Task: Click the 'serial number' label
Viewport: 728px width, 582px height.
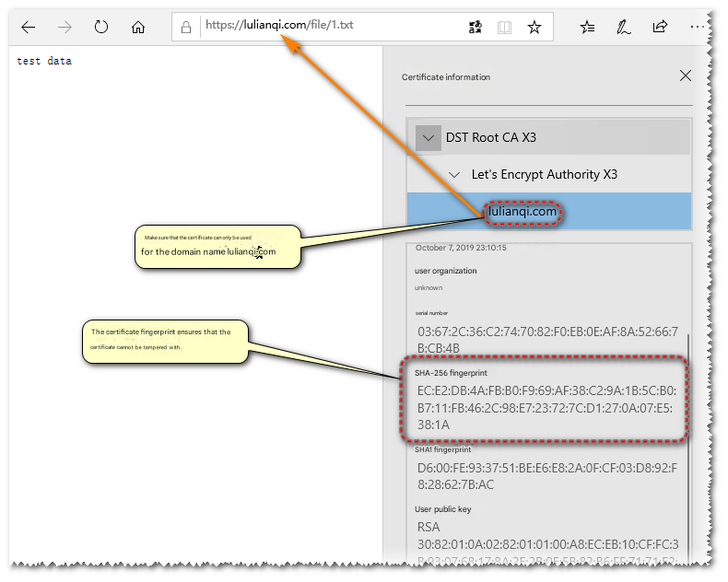Action: [431, 313]
